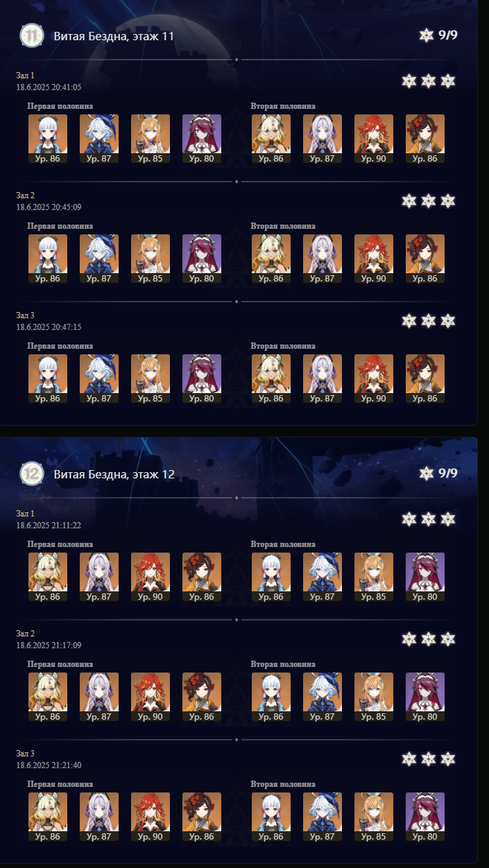489x868 pixels.
Task: Select the blue-hatted Ур. 87 character in floor 12 Зал 2
Action: (x=323, y=697)
